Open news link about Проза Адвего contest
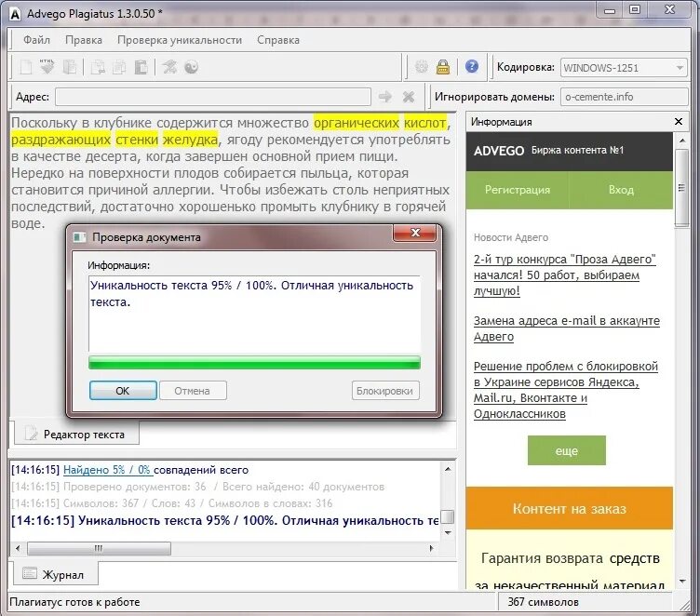The height and width of the screenshot is (616, 700). coord(565,275)
